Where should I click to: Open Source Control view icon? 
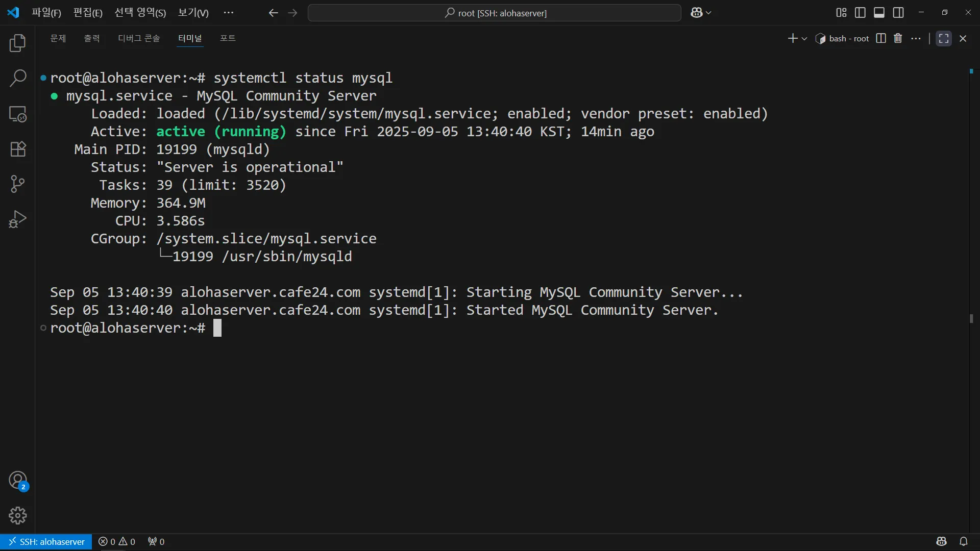pos(18,184)
